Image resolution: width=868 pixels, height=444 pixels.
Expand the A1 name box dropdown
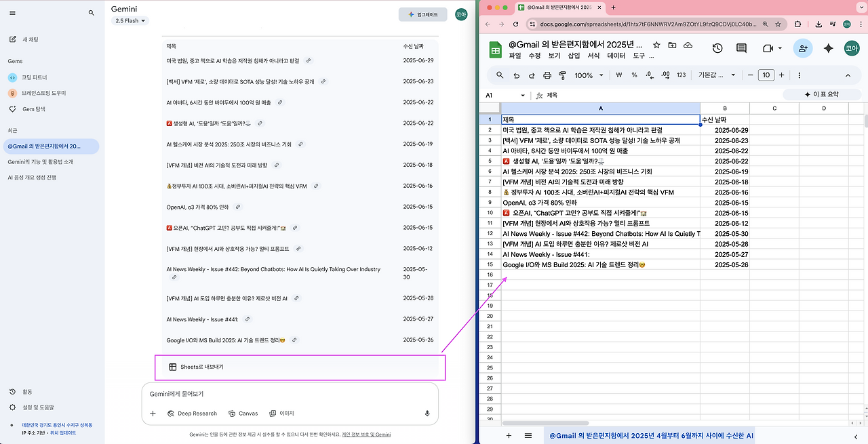click(x=523, y=96)
